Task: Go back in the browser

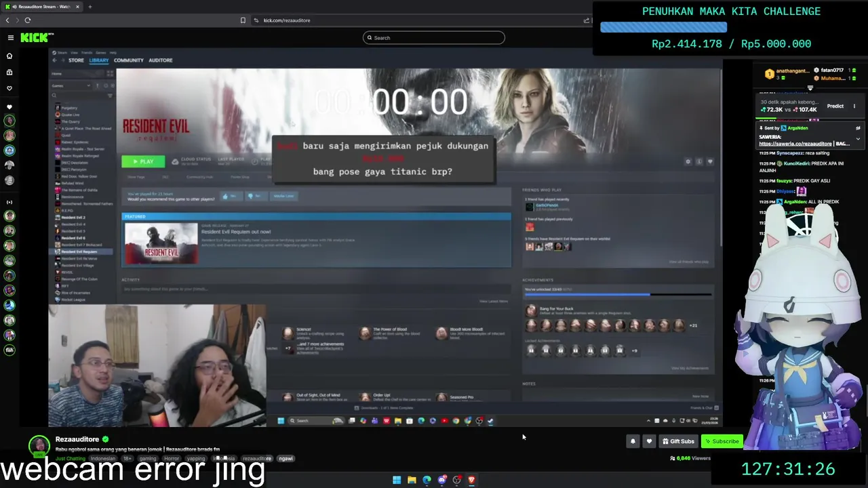Action: coord(7,20)
